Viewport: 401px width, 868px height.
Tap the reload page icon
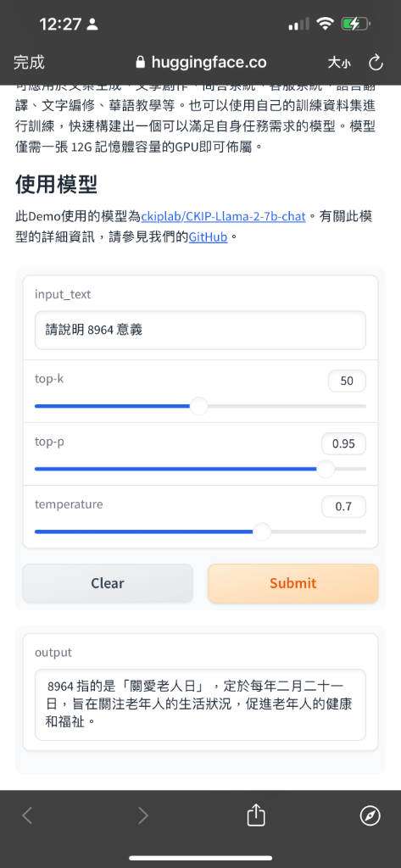(x=376, y=63)
